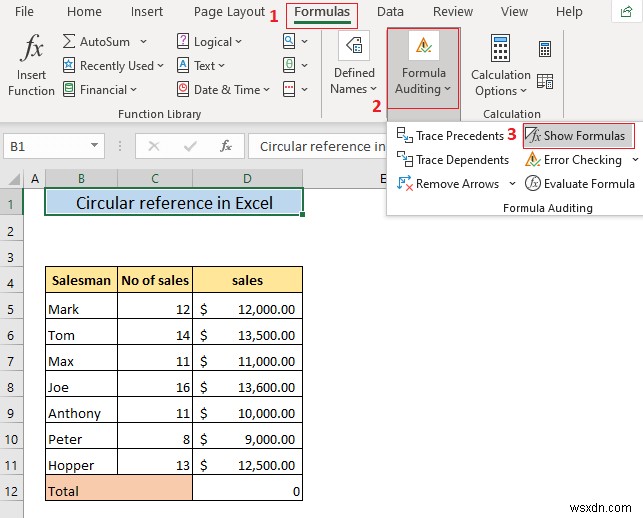Select the total result cell showing 0
The image size is (643, 518).
coord(247,488)
